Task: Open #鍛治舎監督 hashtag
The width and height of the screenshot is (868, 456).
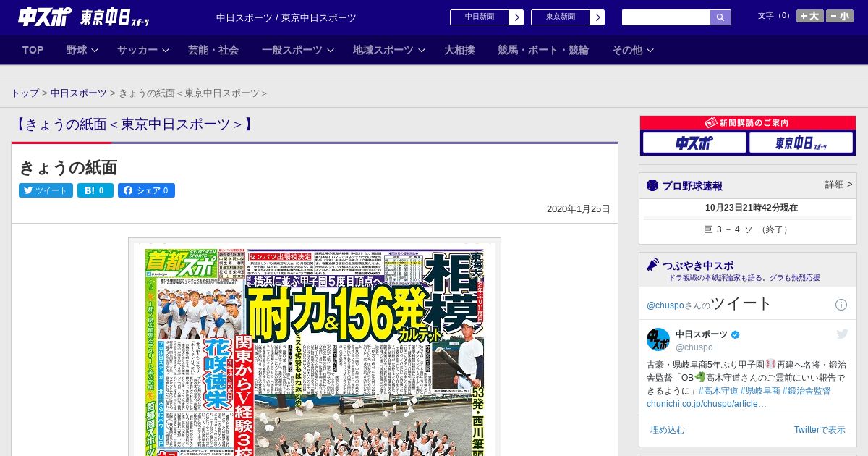Action: click(807, 391)
